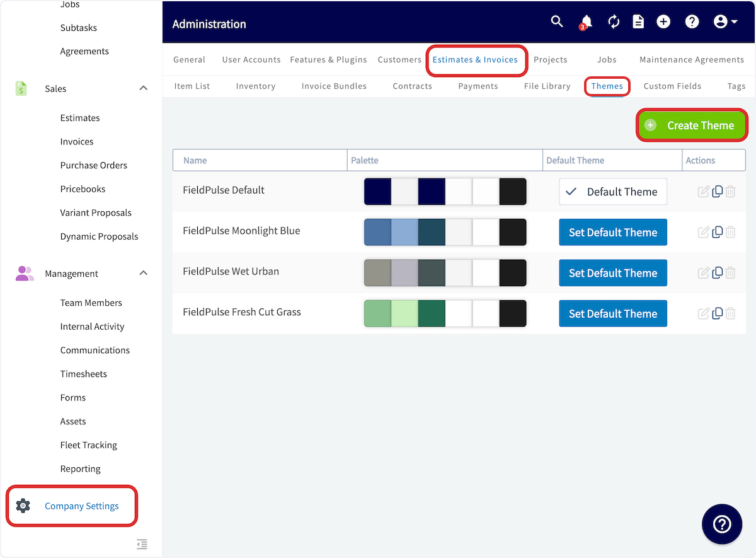The image size is (756, 558).
Task: Open Fleet Tracking in sidebar
Action: coord(89,445)
